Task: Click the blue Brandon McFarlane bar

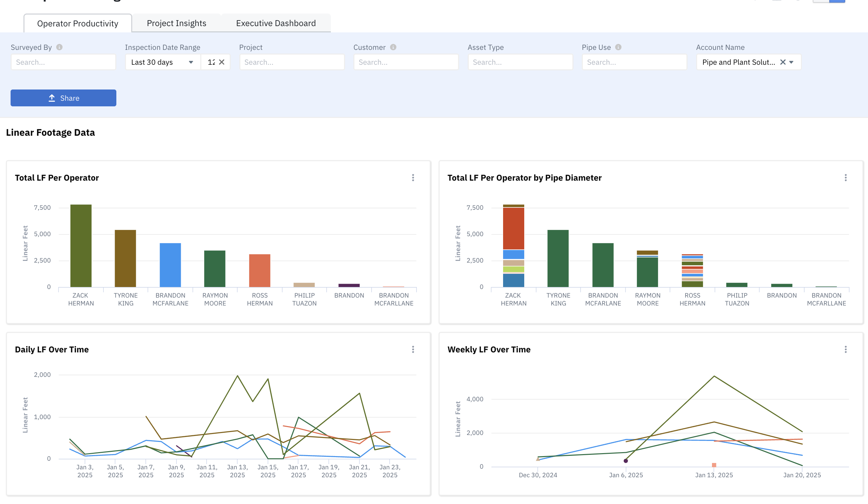Action: [x=170, y=265]
